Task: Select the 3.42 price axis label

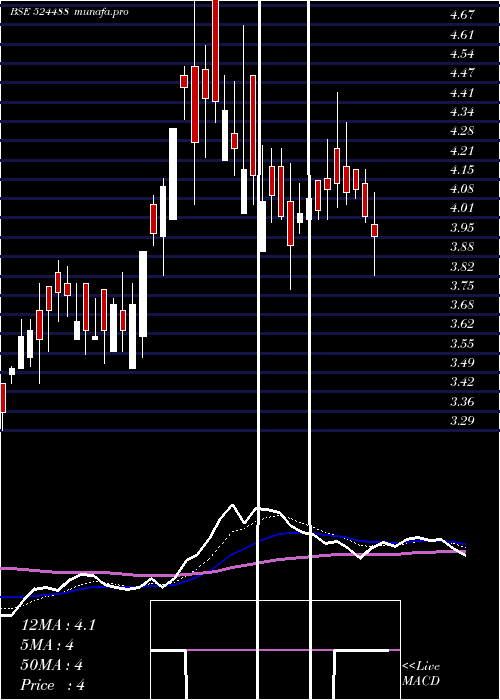Action: [462, 382]
